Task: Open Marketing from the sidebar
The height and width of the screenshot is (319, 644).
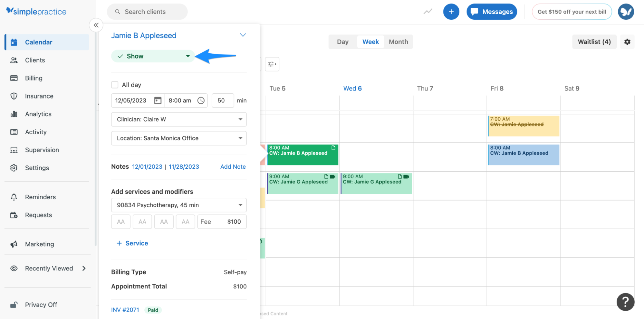Action: (x=39, y=244)
